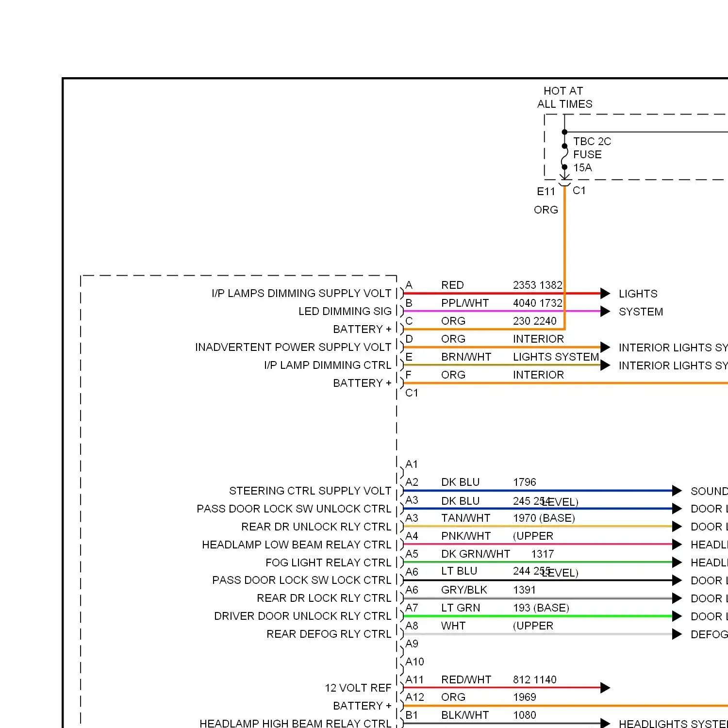Click circuit number '193 (BASE)'
Image resolution: width=728 pixels, height=728 pixels.
(541, 608)
